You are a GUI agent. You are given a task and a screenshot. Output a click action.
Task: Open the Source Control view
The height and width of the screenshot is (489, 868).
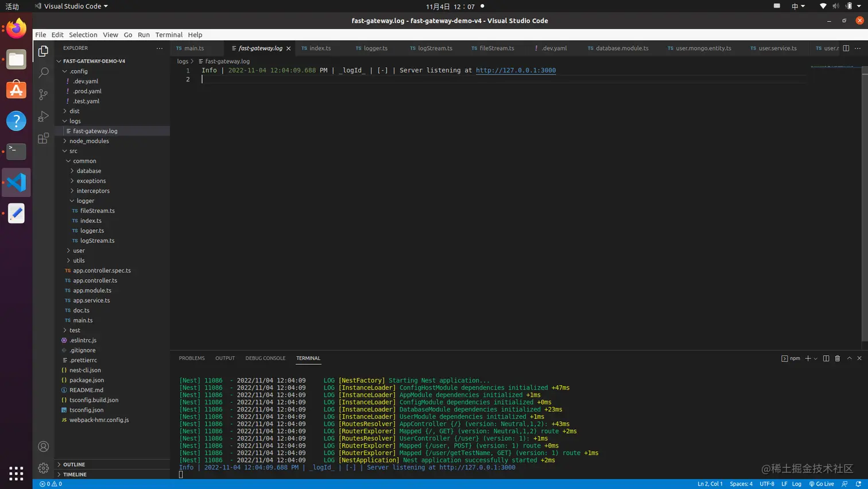43,95
